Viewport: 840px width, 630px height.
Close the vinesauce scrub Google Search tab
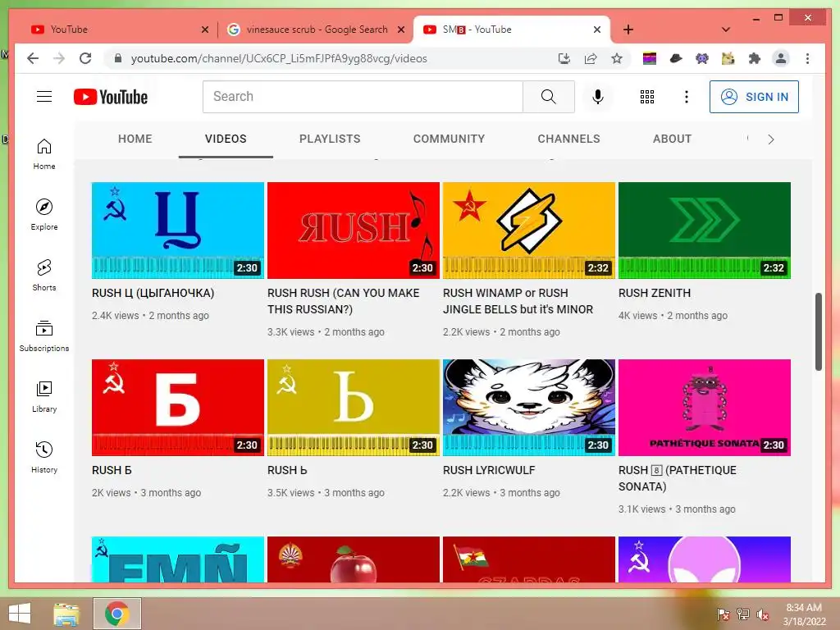[400, 30]
